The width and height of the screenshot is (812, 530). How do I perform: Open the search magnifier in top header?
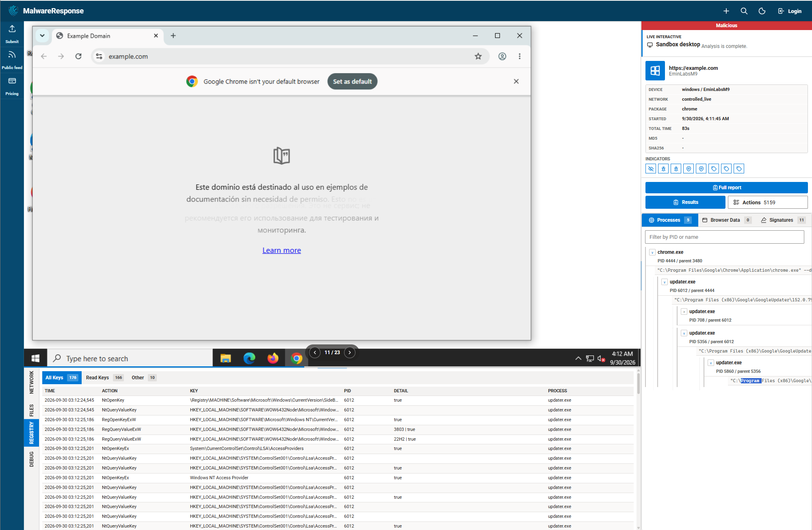point(744,11)
